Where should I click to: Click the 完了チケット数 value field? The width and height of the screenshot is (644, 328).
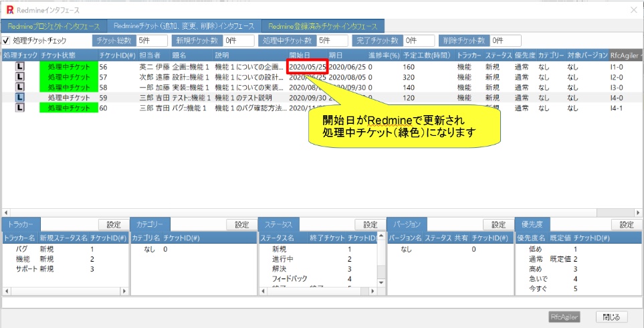pos(419,41)
